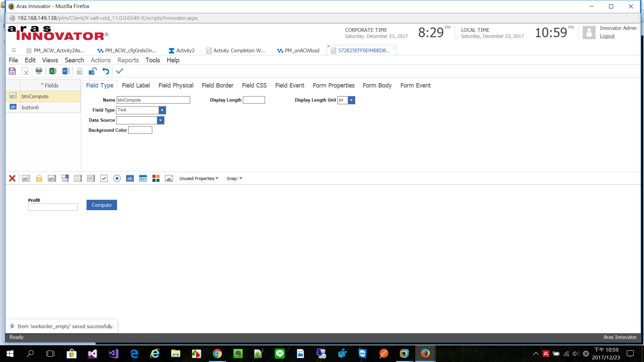Click the Print icon
644x362 pixels.
pos(39,71)
